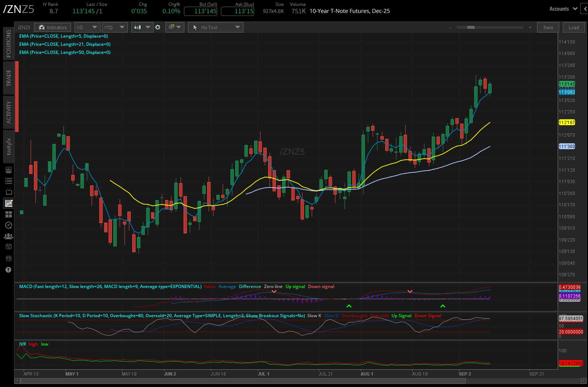Click the Slow K legend label
588x387 pixels.
coord(314,316)
